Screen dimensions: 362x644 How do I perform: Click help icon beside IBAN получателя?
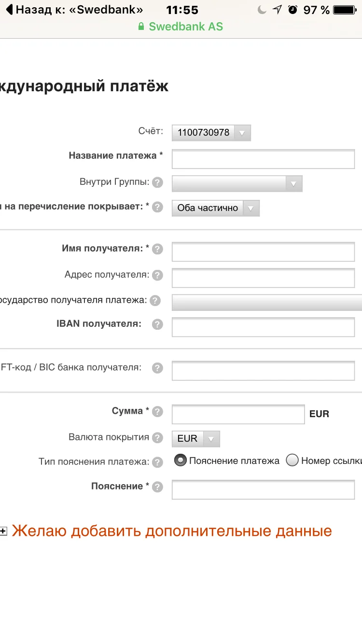(x=157, y=324)
